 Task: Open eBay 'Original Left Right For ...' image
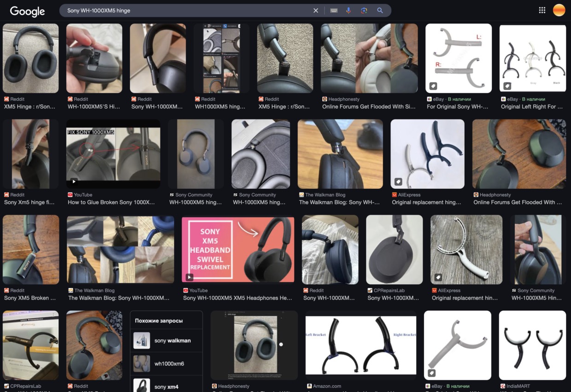coord(532,58)
